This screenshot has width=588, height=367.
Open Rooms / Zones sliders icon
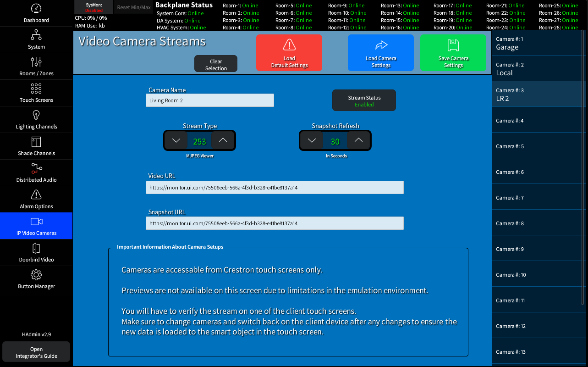(x=36, y=61)
